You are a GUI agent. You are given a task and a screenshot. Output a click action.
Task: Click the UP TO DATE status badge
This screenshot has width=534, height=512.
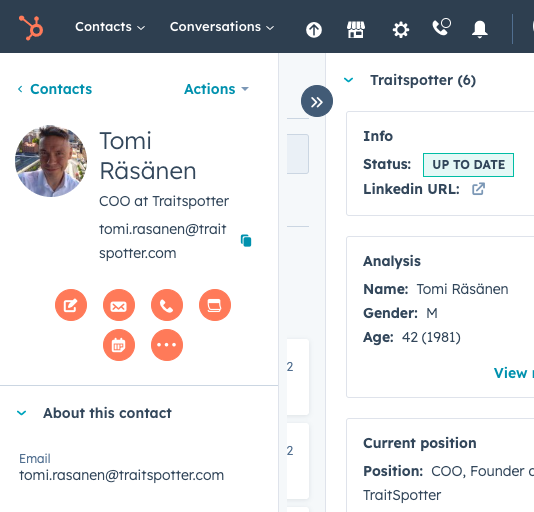click(468, 165)
